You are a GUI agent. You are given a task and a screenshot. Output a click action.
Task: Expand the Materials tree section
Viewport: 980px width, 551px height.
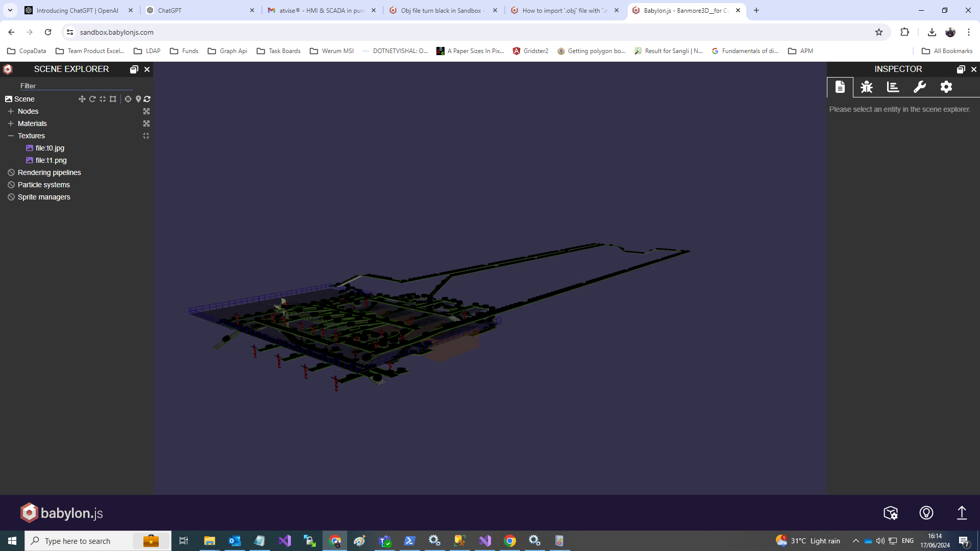coord(11,123)
